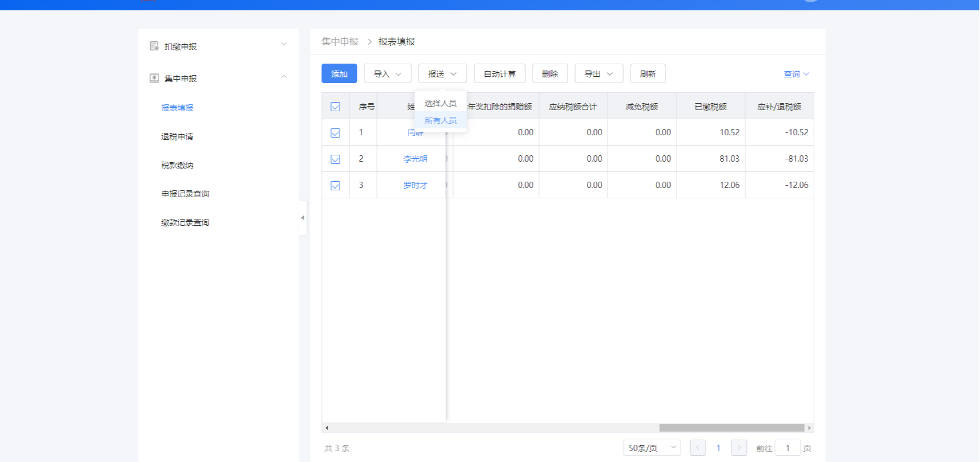This screenshot has height=462, width=980.
Task: Expand the 查询 search panel
Action: click(796, 74)
